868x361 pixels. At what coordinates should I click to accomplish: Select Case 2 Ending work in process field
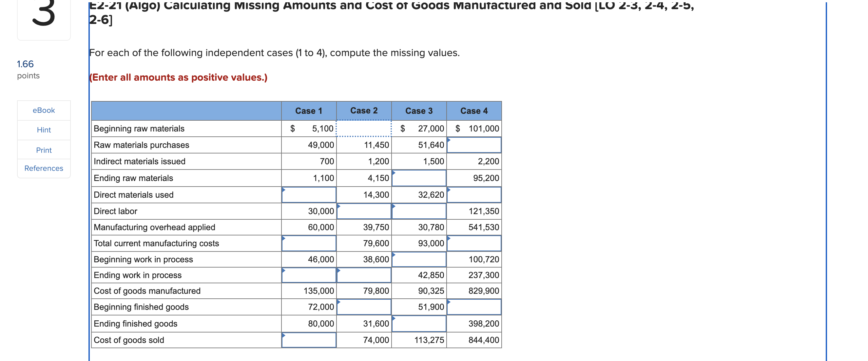(x=364, y=275)
